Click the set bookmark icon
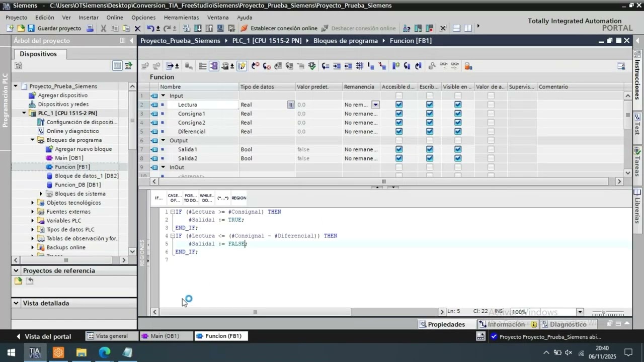 [395, 66]
